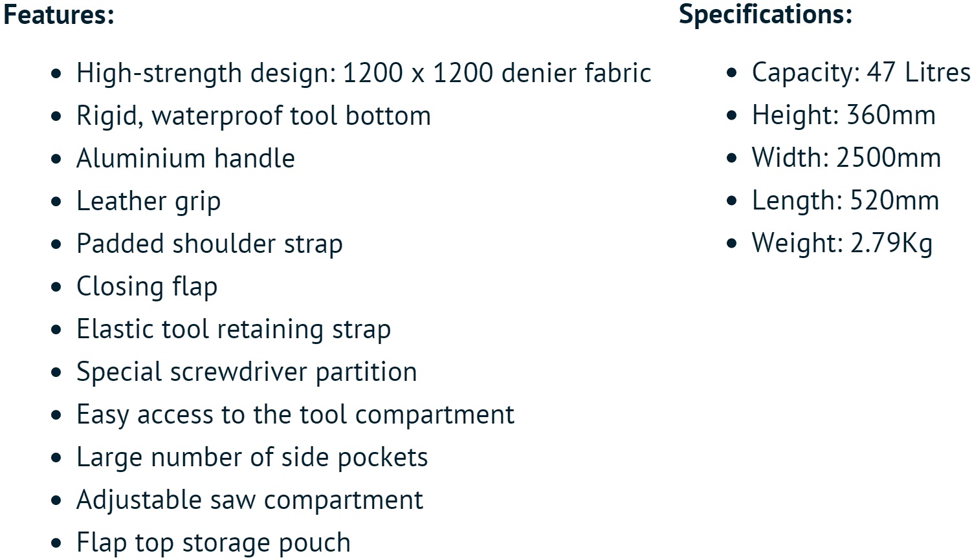Viewport: 972px width, 560px height.
Task: Click 'Special screwdriver partition' feature
Action: 246,372
